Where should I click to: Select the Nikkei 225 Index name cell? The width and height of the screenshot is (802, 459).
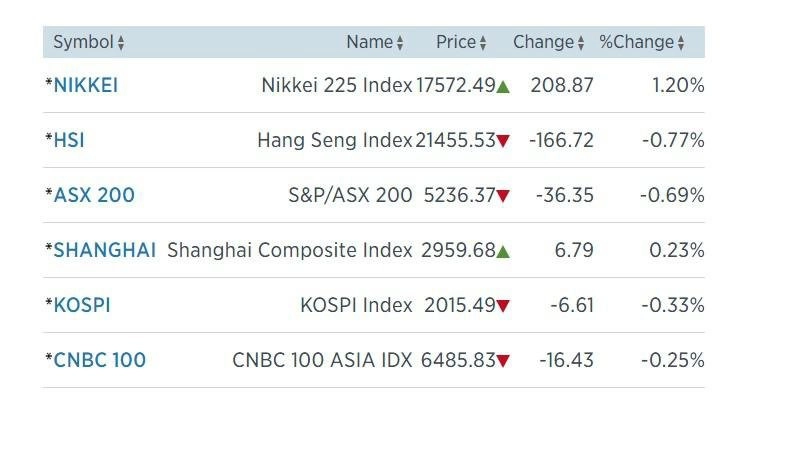click(x=337, y=85)
